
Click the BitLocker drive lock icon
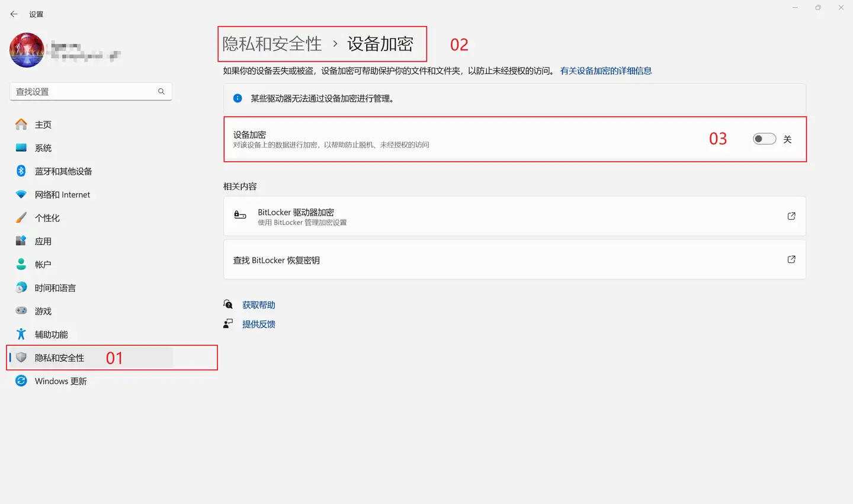tap(240, 216)
